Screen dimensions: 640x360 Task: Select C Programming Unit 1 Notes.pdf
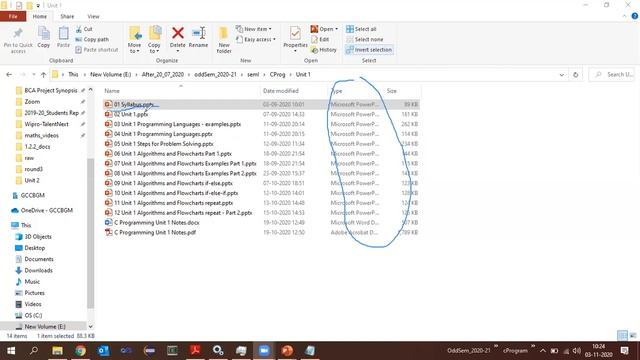coord(155,232)
